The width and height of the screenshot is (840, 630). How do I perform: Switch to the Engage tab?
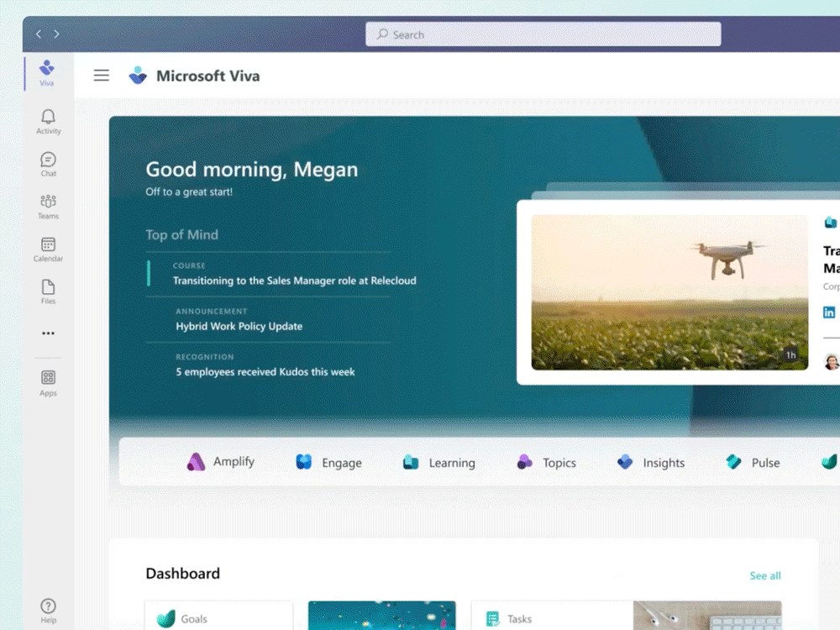[x=329, y=463]
